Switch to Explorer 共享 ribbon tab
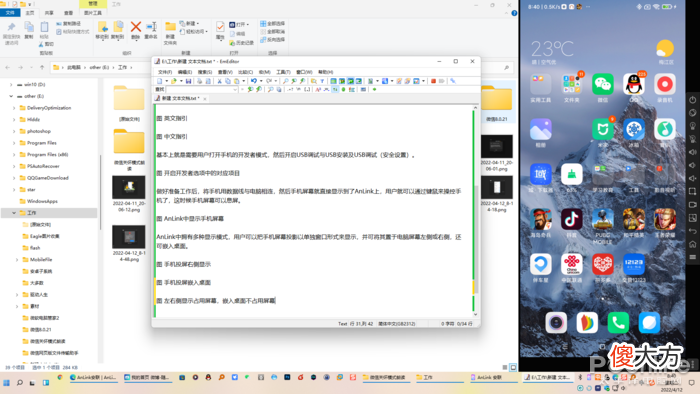The image size is (700, 394). (x=49, y=13)
